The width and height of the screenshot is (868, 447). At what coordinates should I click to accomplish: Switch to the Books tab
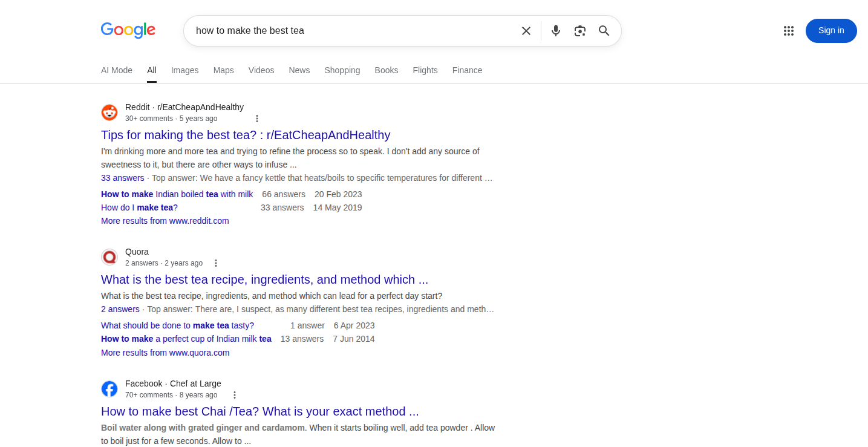[x=387, y=70]
